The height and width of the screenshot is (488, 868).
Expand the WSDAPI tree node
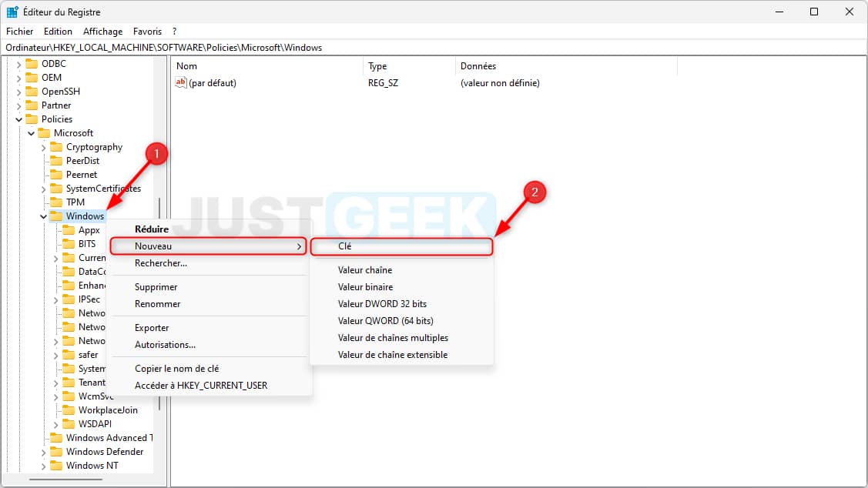coord(55,424)
